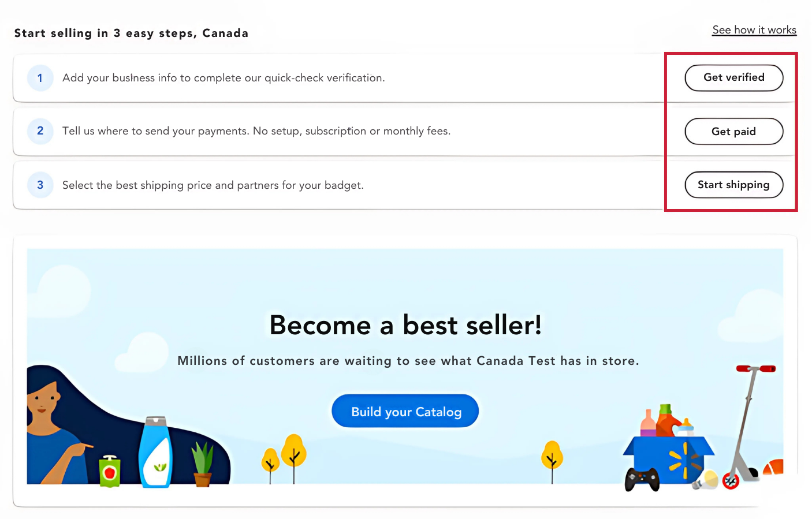Click the step 1 number badge
This screenshot has height=519, width=812.
(x=40, y=77)
